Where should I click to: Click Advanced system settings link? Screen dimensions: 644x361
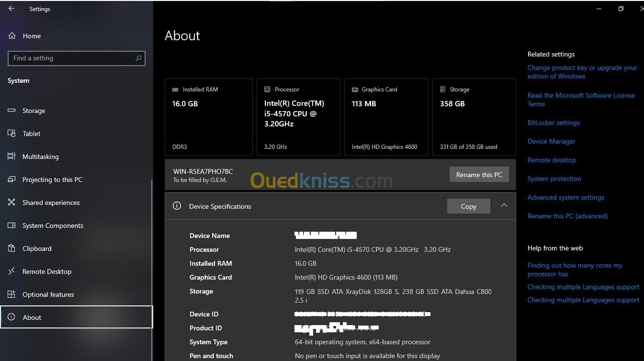565,197
